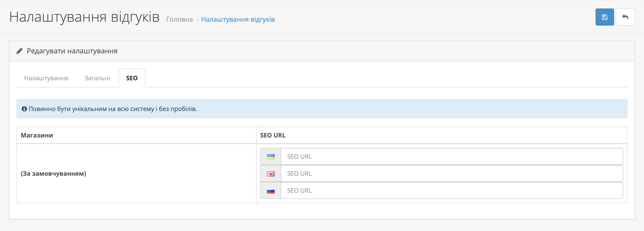Image resolution: width=644 pixels, height=231 pixels.
Task: Select the British flag language icon
Action: tap(271, 174)
